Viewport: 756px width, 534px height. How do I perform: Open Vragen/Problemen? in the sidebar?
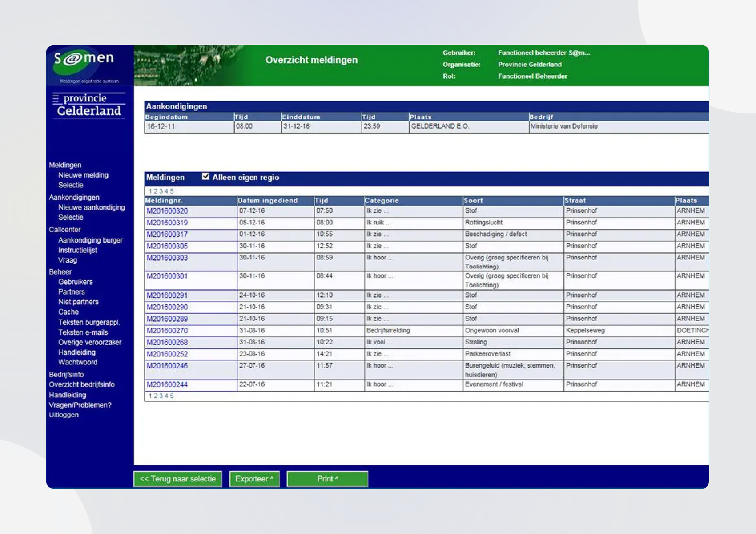80,405
